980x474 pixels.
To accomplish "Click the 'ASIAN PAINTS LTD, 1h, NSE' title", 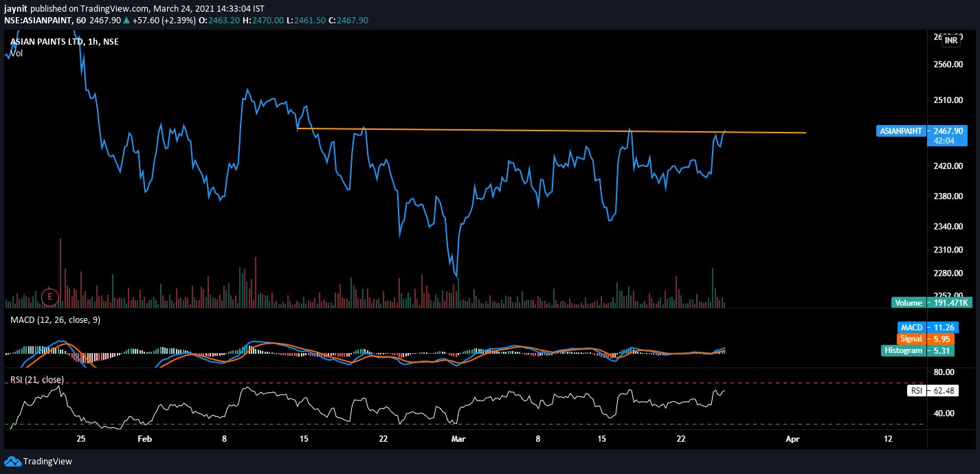I will click(65, 42).
